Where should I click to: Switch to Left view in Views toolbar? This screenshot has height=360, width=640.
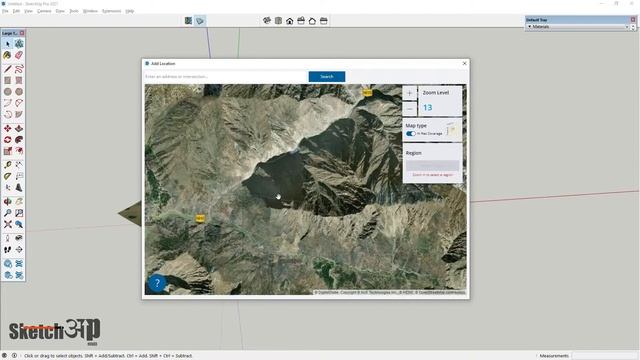(x=324, y=21)
